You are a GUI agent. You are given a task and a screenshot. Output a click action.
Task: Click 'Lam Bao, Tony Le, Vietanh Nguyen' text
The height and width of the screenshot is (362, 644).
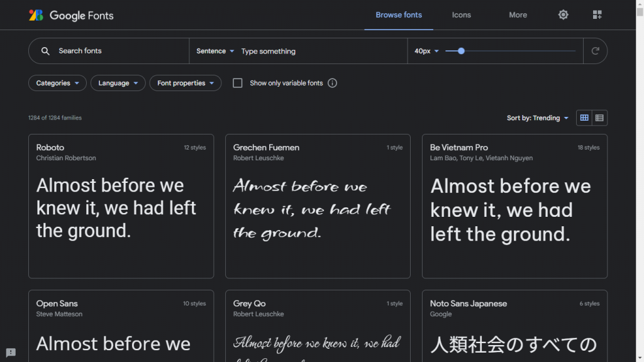[x=481, y=158]
